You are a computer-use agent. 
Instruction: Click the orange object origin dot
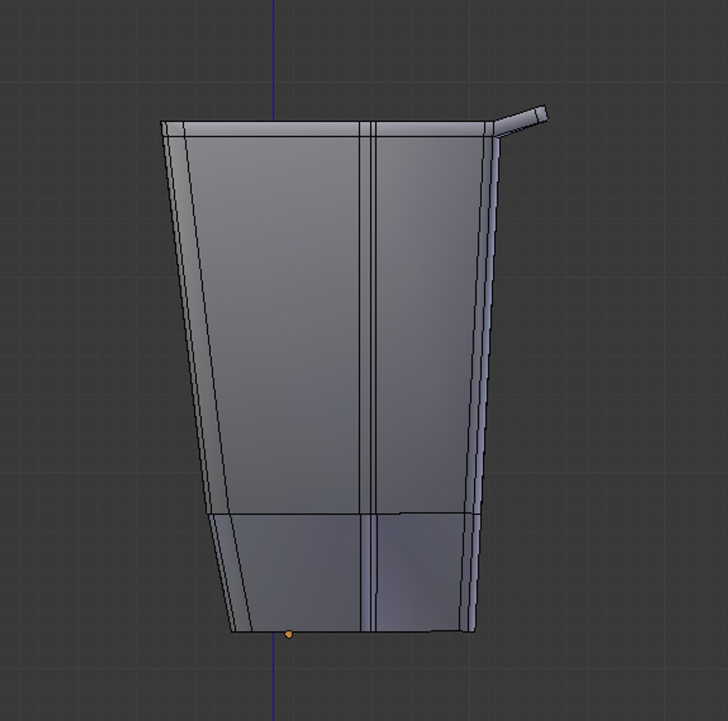point(288,634)
